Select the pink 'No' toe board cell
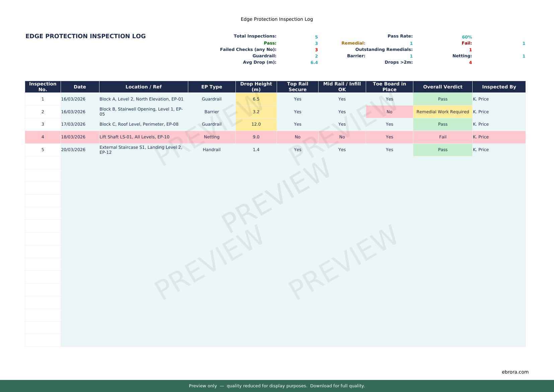 (389, 112)
